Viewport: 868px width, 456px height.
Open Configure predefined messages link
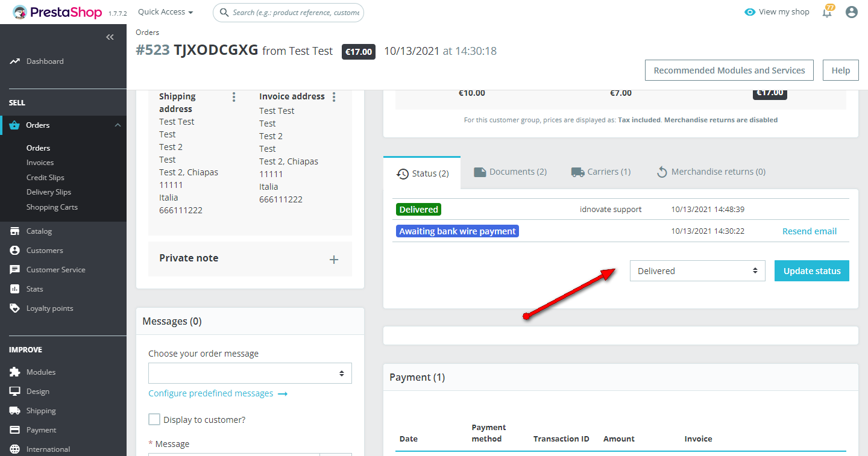(218, 393)
